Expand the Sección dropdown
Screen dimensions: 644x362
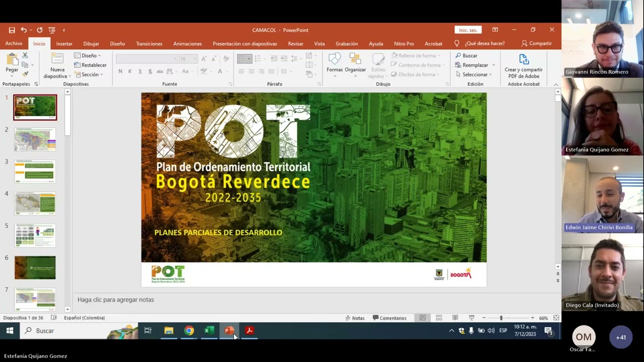point(89,74)
